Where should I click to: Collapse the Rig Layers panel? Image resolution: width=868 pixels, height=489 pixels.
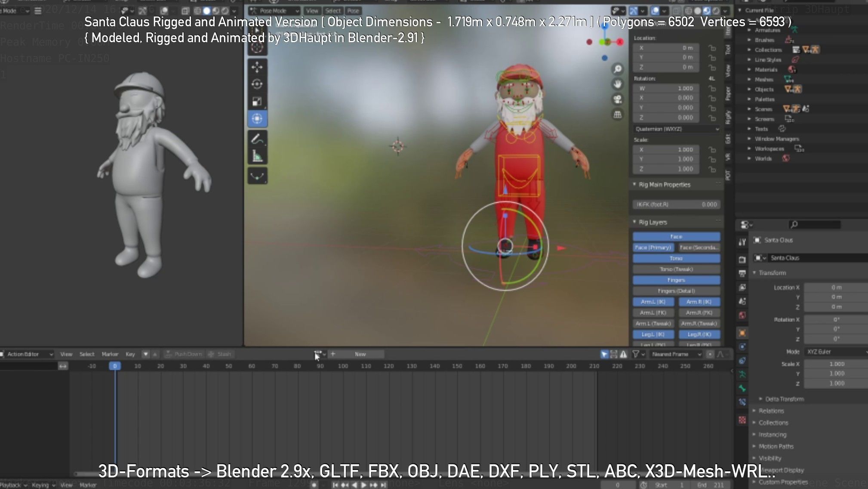[x=634, y=222]
